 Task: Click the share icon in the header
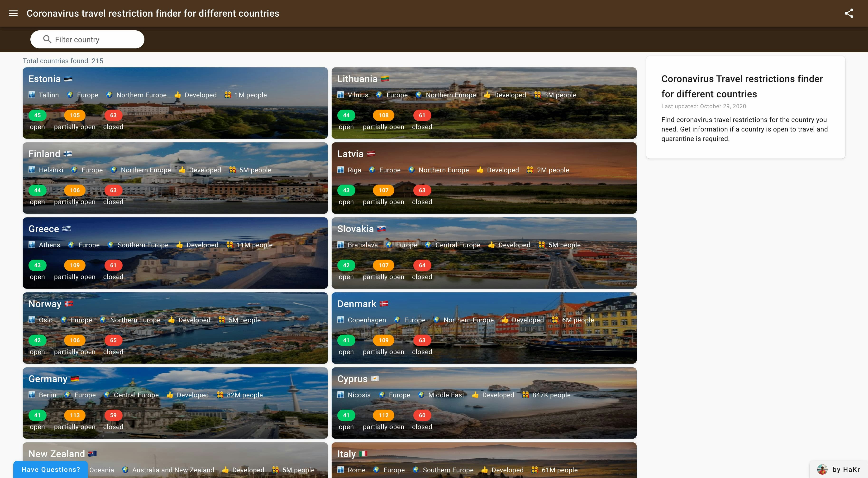pyautogui.click(x=849, y=13)
